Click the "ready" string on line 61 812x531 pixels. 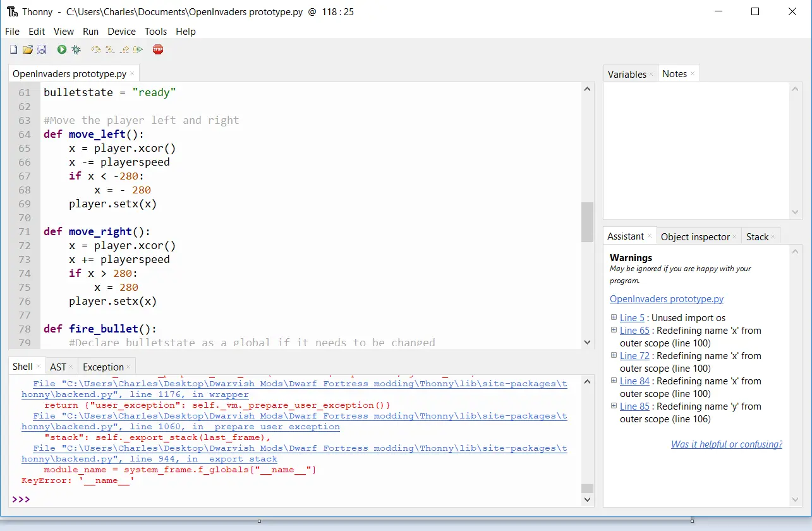pyautogui.click(x=154, y=92)
